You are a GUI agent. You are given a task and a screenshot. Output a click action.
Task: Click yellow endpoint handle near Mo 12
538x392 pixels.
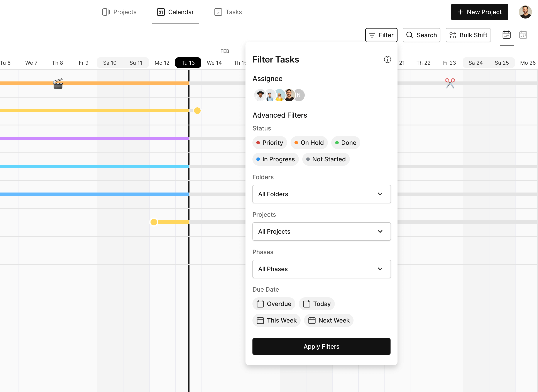coord(154,222)
